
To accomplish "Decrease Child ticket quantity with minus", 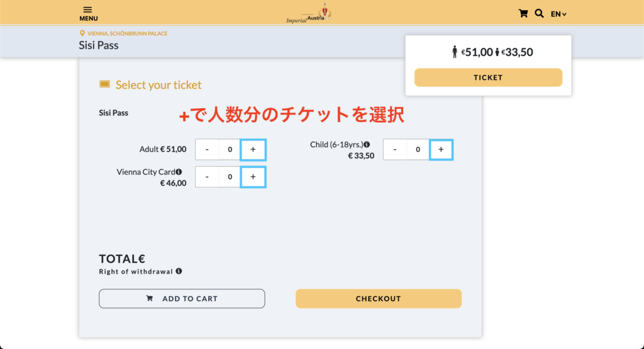I will 395,150.
